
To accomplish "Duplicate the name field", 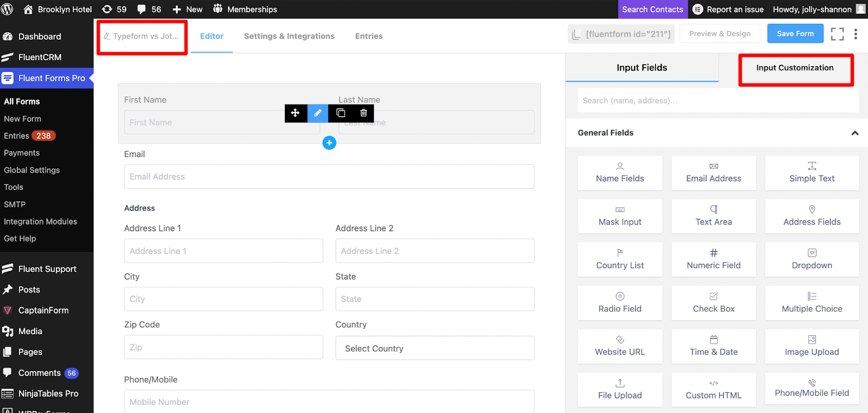I will pyautogui.click(x=341, y=113).
